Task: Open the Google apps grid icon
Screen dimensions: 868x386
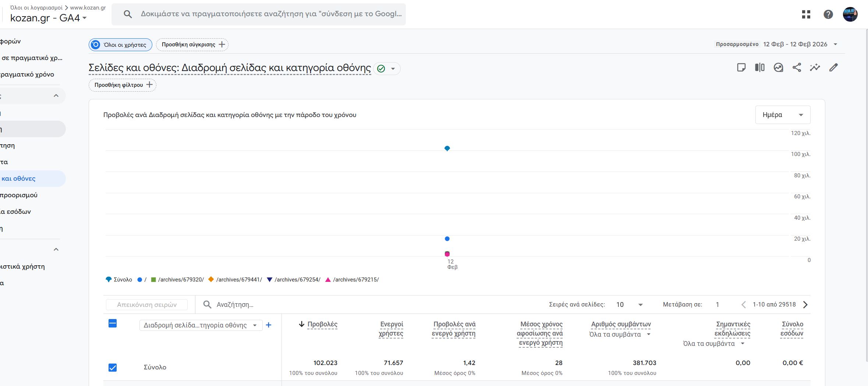Action: click(806, 14)
